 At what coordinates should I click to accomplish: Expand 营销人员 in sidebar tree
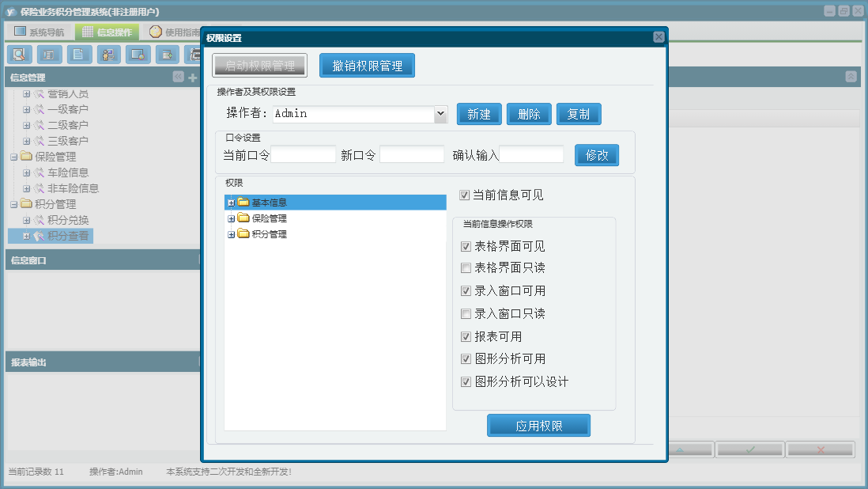pyautogui.click(x=26, y=94)
